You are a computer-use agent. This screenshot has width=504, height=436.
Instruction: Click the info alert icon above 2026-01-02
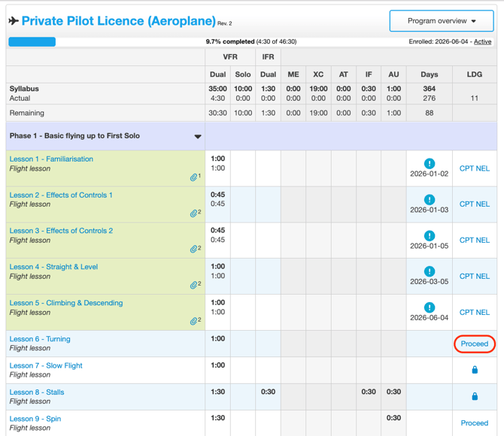point(430,164)
